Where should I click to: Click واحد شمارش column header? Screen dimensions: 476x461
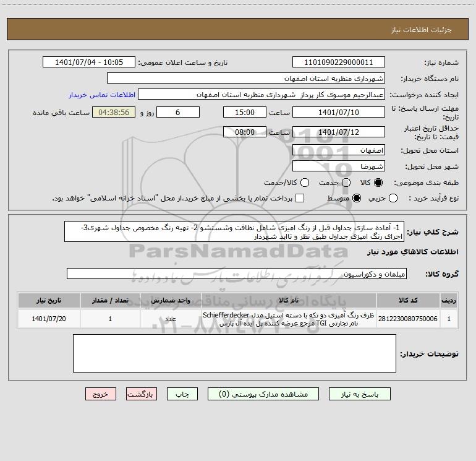(171, 300)
